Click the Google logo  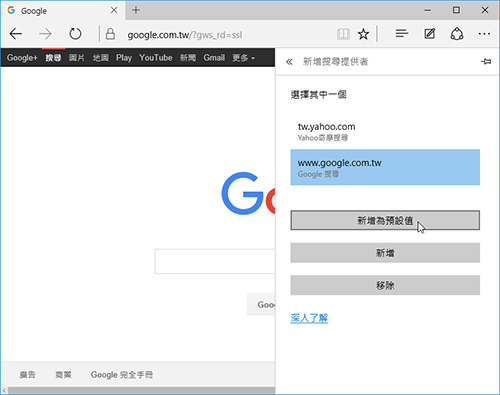[248, 193]
